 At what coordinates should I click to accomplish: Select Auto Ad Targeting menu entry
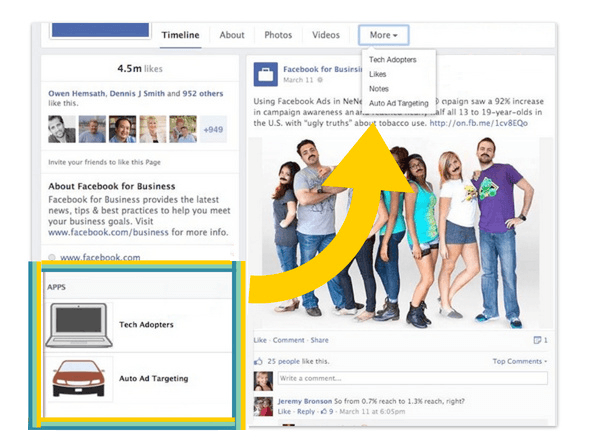399,103
